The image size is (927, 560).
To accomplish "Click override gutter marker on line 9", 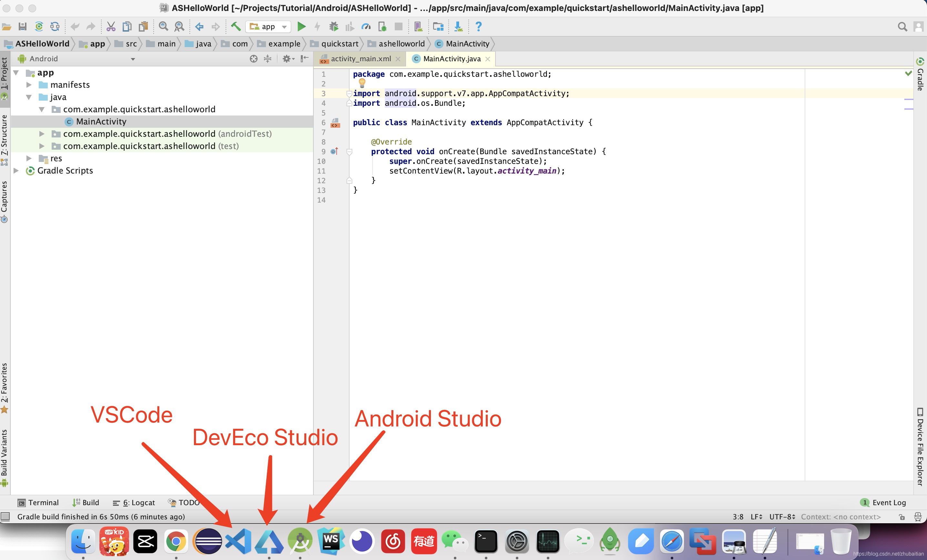I will (334, 152).
